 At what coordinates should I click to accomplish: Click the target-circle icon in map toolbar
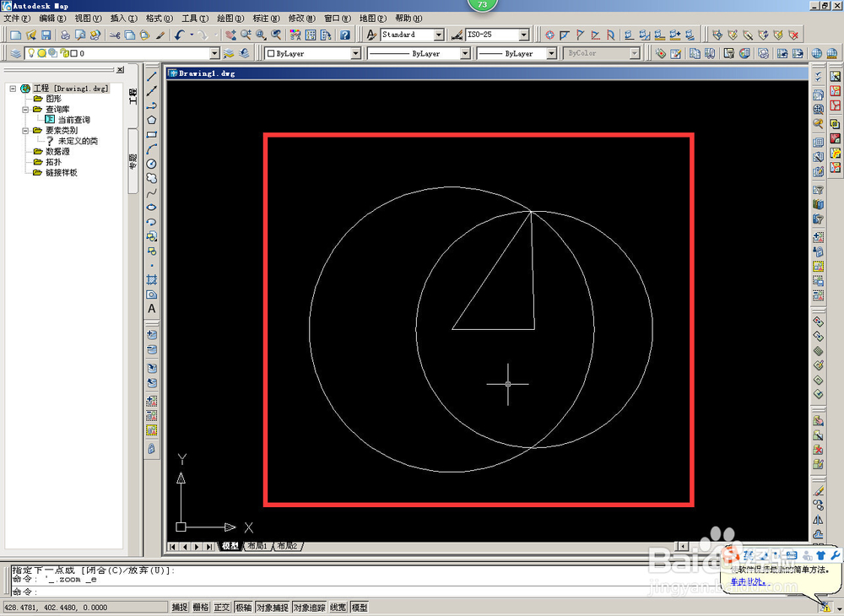(549, 35)
